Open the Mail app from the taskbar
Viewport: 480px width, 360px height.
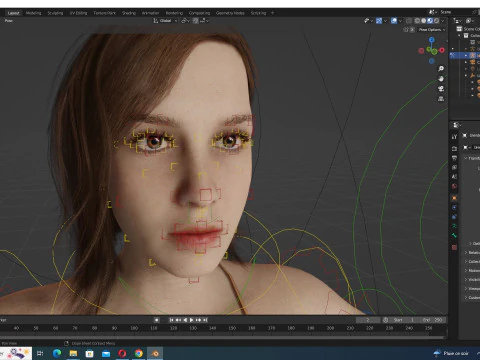(x=106, y=353)
